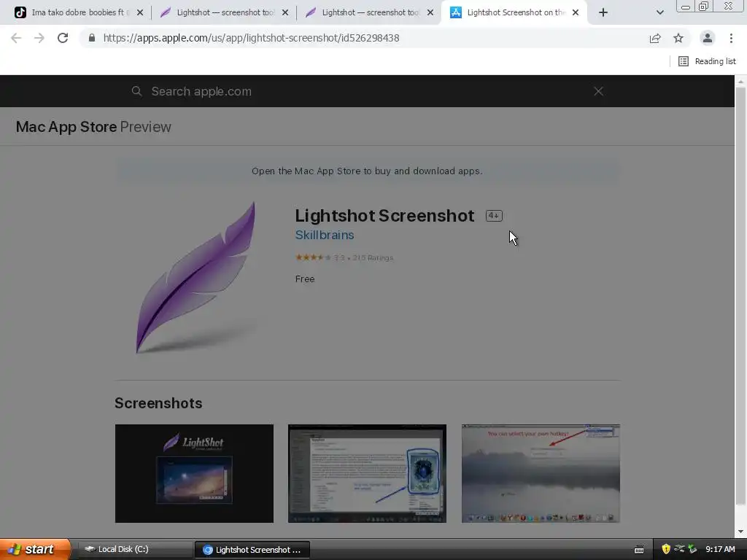Select Lightshot Screenshot taskbar button
Viewport: 747px width, 560px height.
coord(252,550)
